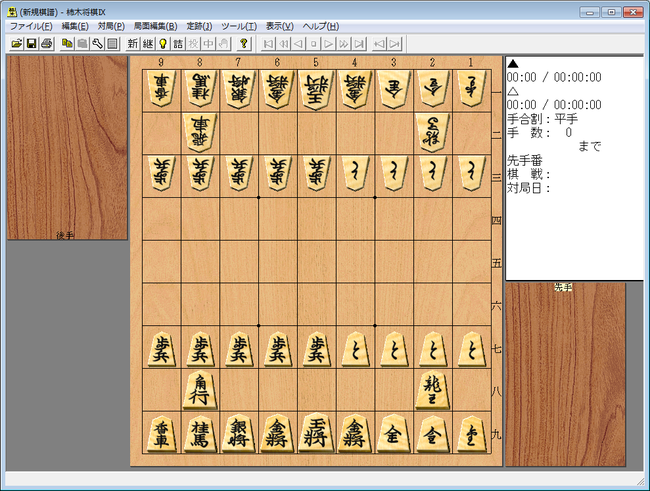Maximize the 柿木将棋 window

coord(611,12)
